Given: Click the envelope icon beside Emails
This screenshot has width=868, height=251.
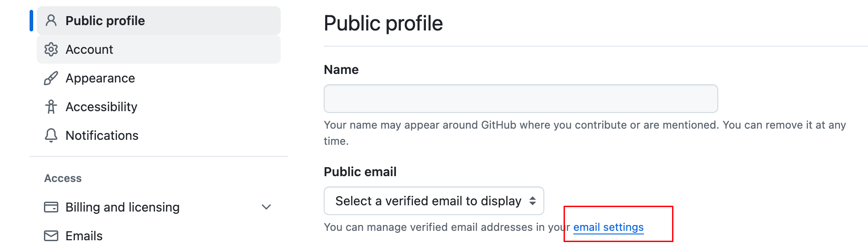Looking at the screenshot, I should [x=51, y=236].
